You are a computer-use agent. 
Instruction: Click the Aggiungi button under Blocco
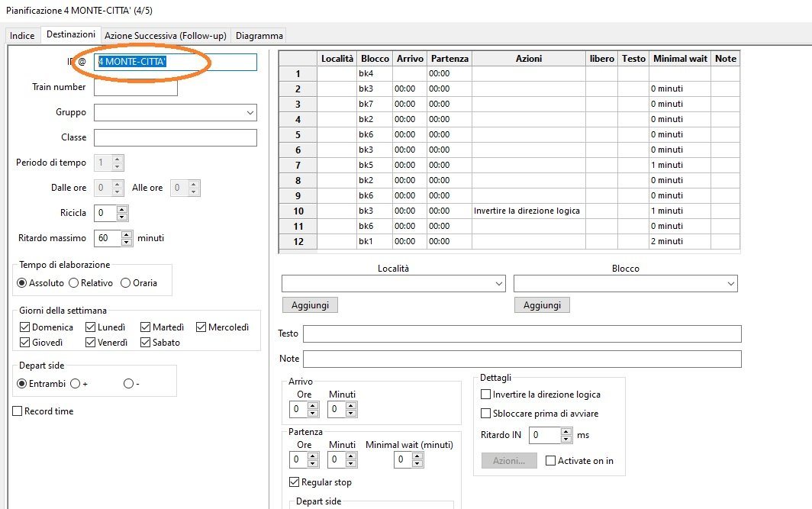pyautogui.click(x=542, y=305)
